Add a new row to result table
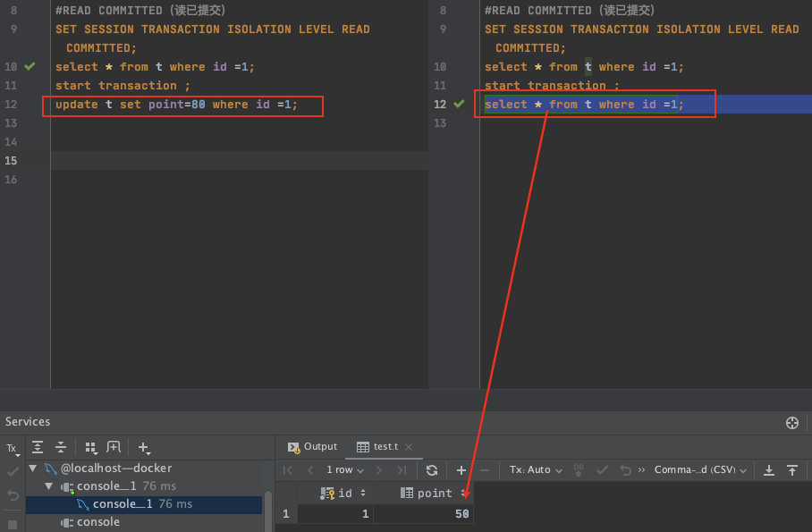The width and height of the screenshot is (812, 532). coord(461,469)
